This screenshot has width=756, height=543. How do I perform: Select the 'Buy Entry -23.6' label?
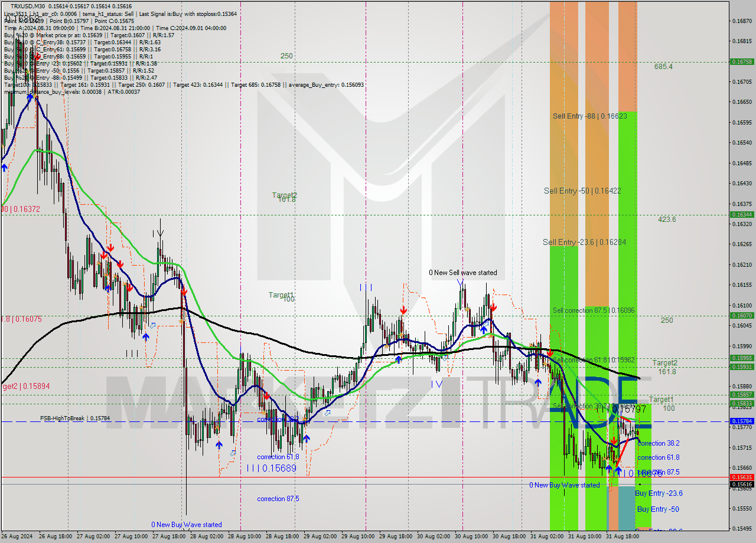[659, 493]
